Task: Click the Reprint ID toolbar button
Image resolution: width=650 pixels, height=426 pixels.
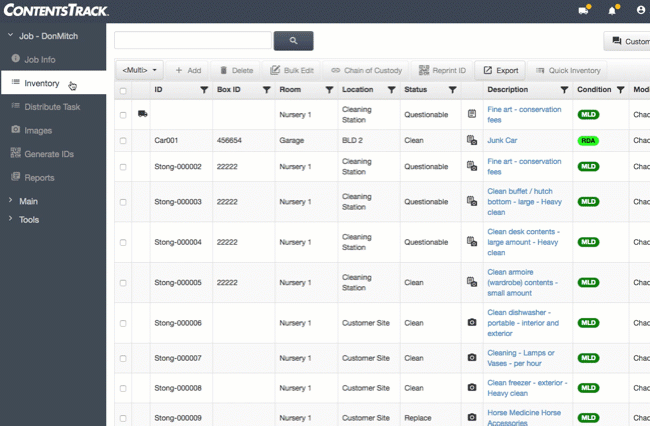Action: [x=442, y=70]
